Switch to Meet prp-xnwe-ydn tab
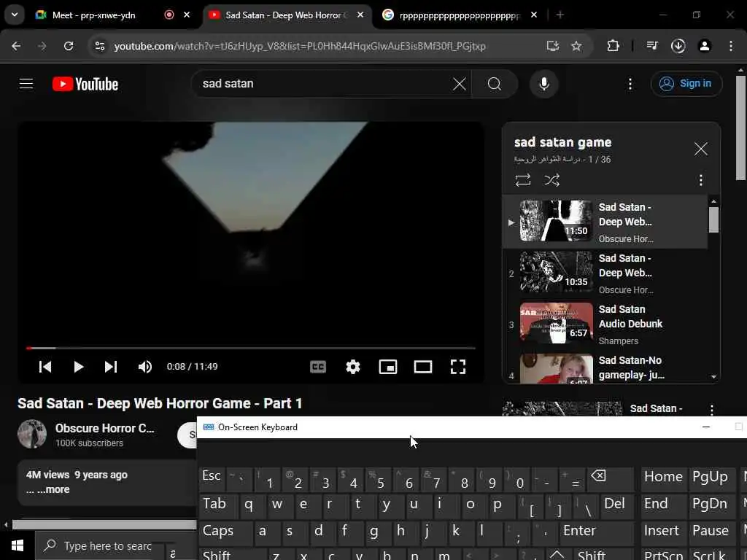Viewport: 747px width, 560px height. pyautogui.click(x=93, y=15)
